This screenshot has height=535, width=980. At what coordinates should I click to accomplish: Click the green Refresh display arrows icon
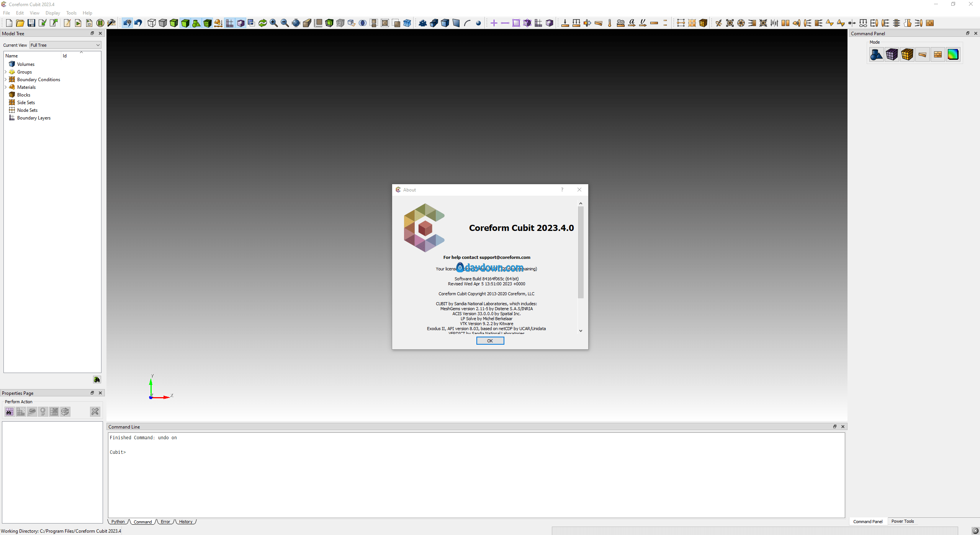point(263,23)
